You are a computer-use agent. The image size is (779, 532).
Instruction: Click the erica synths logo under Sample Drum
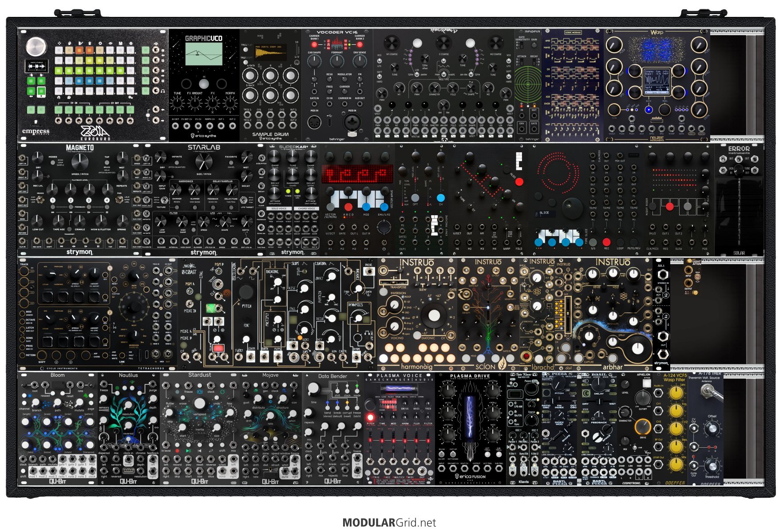coord(270,138)
